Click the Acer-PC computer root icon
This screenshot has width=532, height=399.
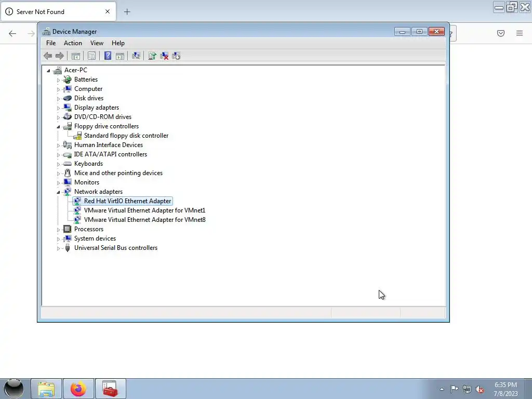[58, 70]
